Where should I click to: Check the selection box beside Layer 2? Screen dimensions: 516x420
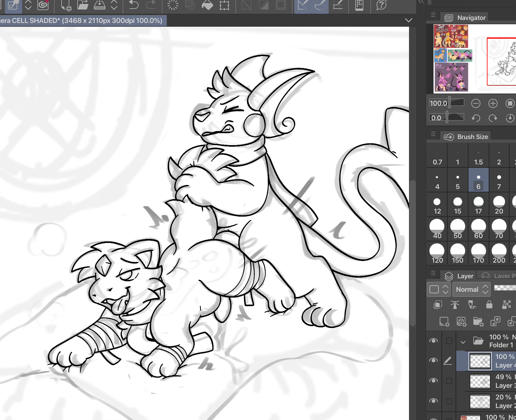tap(449, 401)
